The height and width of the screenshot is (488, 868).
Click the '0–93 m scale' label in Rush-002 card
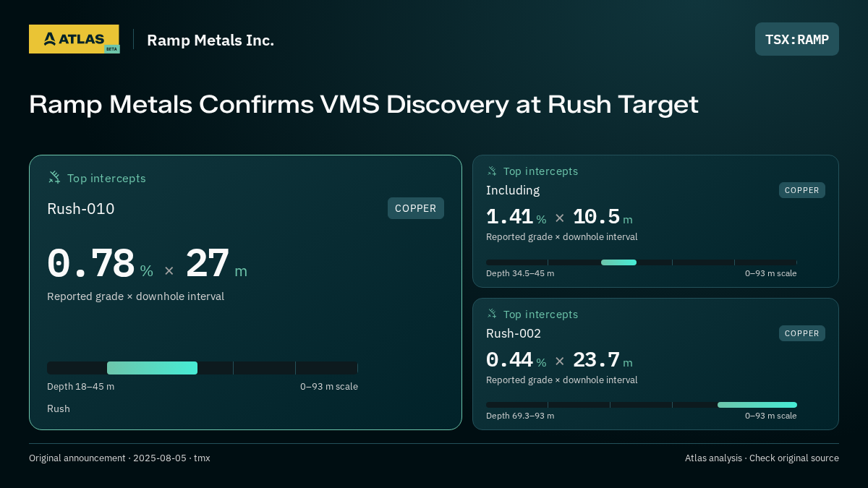(771, 416)
